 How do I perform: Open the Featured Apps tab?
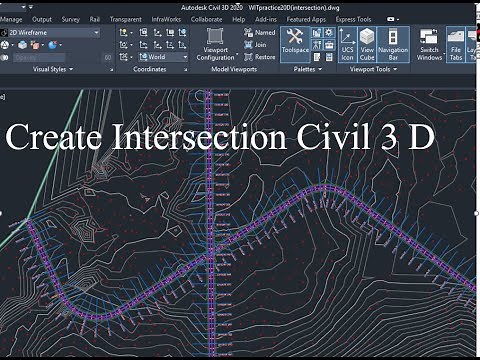click(x=306, y=19)
